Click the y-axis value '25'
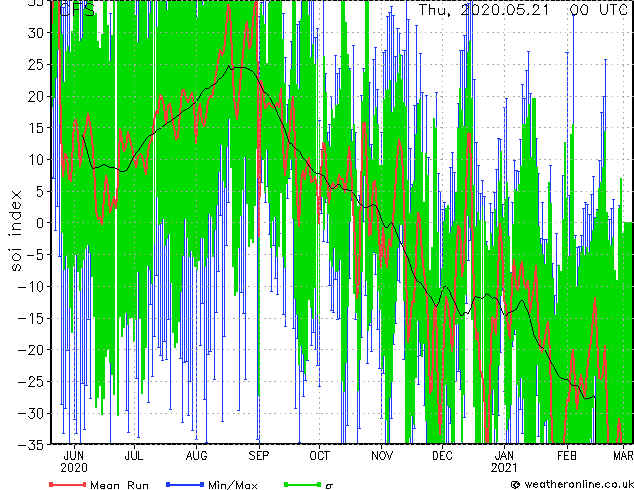This screenshot has height=490, width=634. [36, 65]
